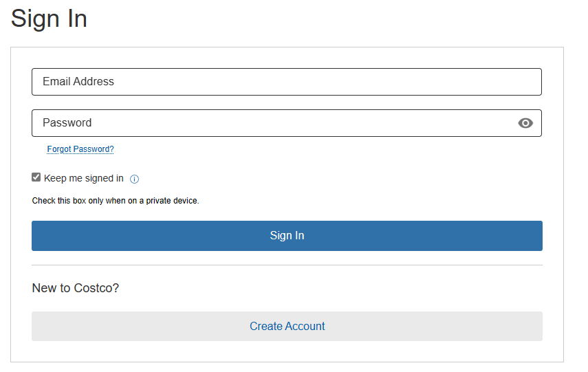Image resolution: width=588 pixels, height=372 pixels.
Task: Reveal typed password with the eye toggle
Action: tap(525, 123)
